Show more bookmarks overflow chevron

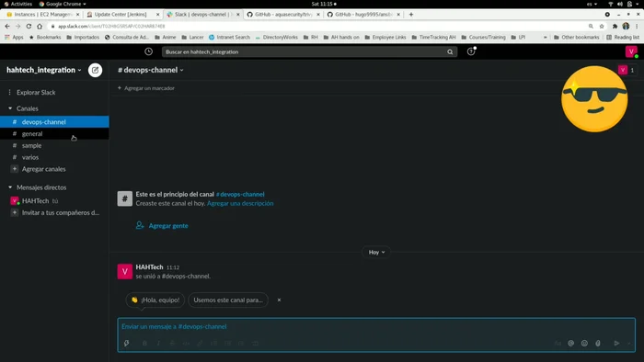pyautogui.click(x=545, y=38)
